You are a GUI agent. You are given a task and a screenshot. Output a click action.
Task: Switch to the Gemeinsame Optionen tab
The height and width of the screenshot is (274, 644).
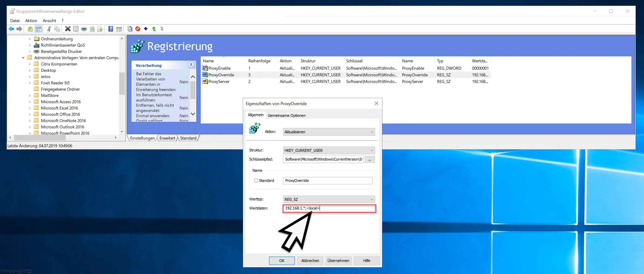coord(287,116)
